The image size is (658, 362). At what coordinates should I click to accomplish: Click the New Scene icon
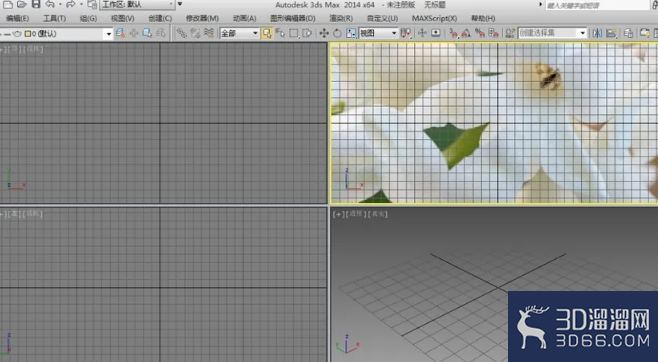7,5
